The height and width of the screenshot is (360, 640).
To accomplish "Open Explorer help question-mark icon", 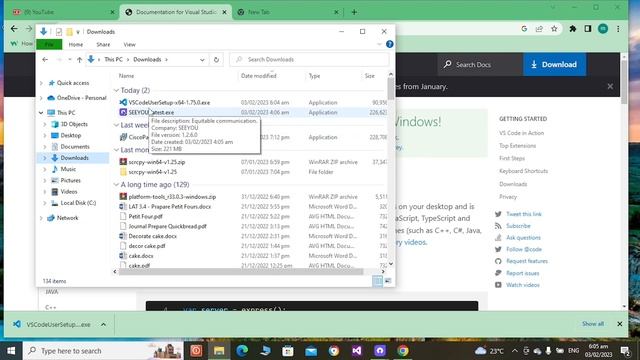I will click(390, 44).
